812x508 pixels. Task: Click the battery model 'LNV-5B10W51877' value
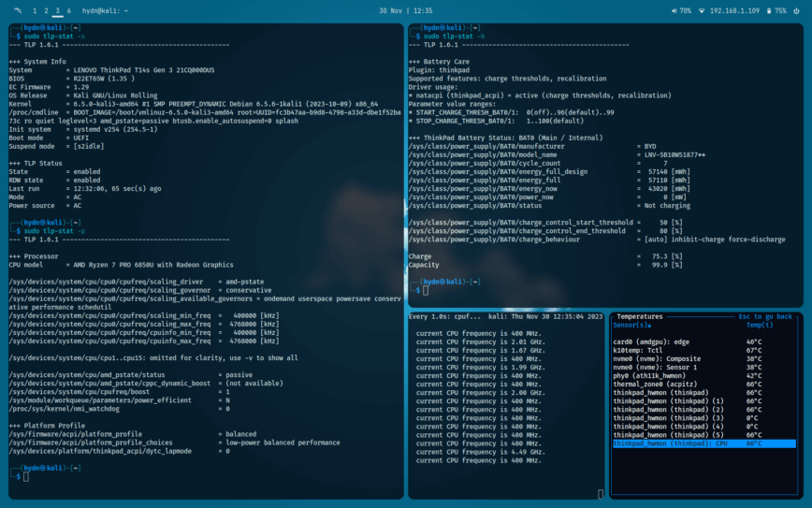(x=674, y=155)
